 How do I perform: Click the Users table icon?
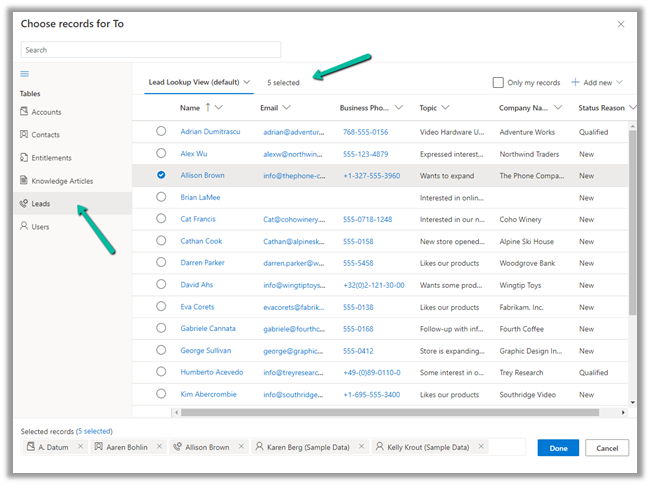[x=25, y=227]
